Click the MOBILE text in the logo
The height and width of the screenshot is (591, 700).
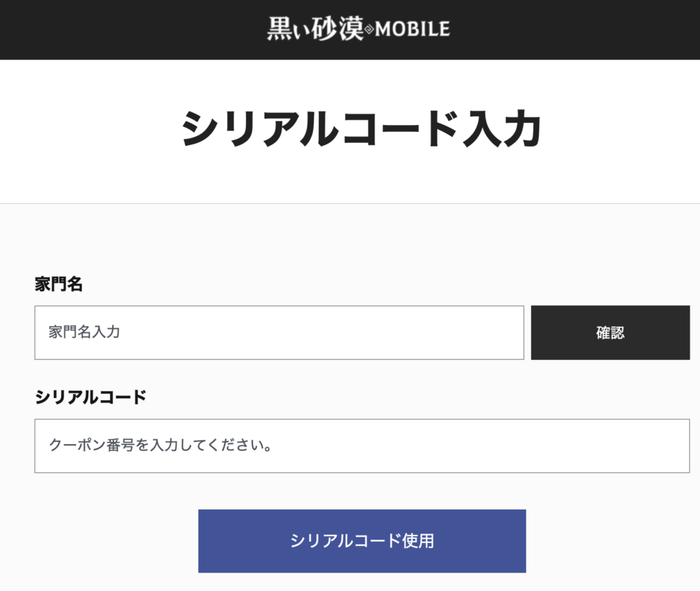coord(412,29)
